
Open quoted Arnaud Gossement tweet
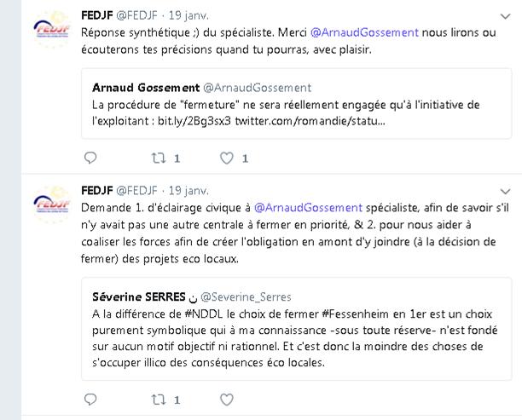coord(296,103)
